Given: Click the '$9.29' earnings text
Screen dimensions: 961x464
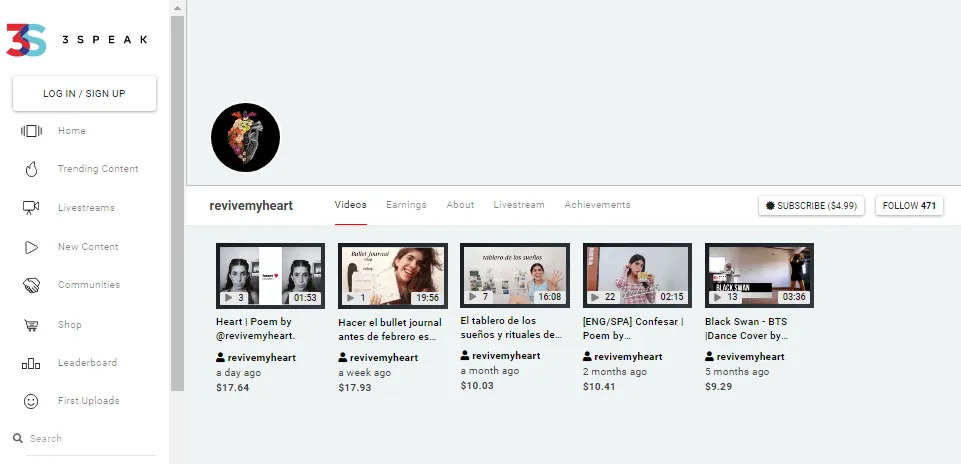Looking at the screenshot, I should click(x=718, y=386).
